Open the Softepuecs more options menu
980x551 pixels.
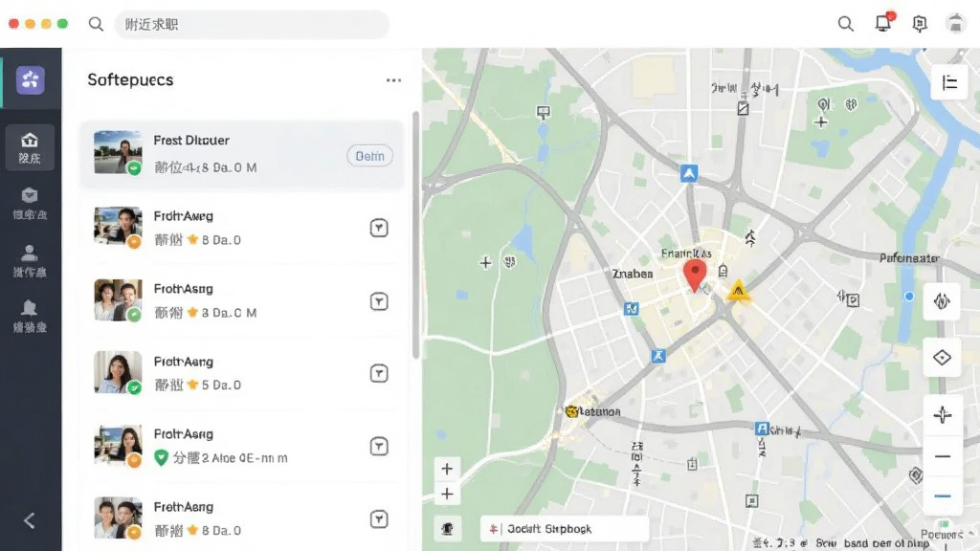(393, 80)
